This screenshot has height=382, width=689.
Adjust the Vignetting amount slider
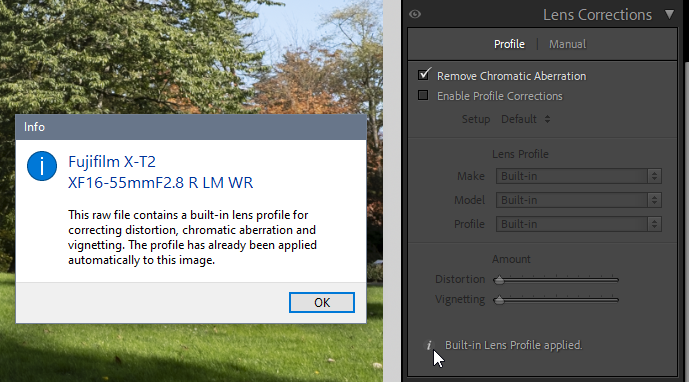point(556,300)
